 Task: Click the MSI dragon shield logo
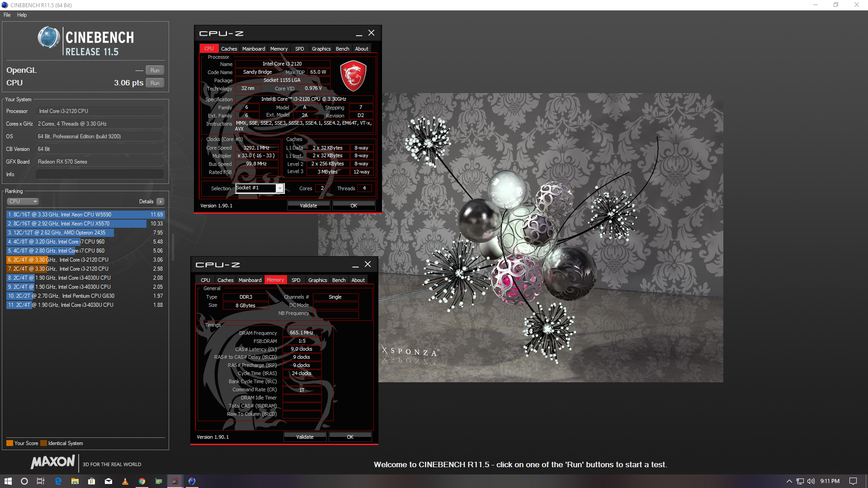point(353,75)
